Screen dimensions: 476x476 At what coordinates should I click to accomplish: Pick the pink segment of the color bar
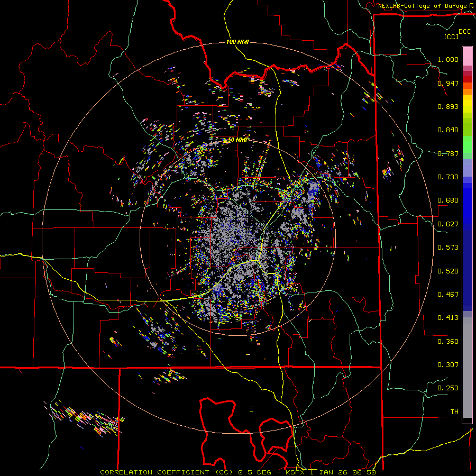point(467,57)
